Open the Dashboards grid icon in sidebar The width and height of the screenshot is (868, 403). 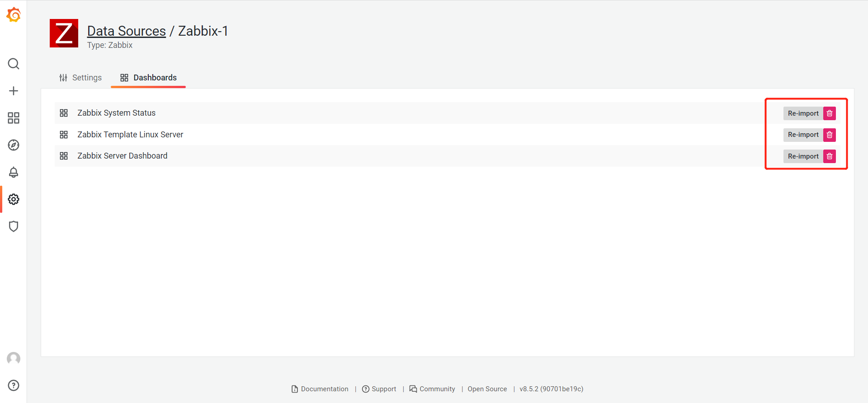pos(14,118)
